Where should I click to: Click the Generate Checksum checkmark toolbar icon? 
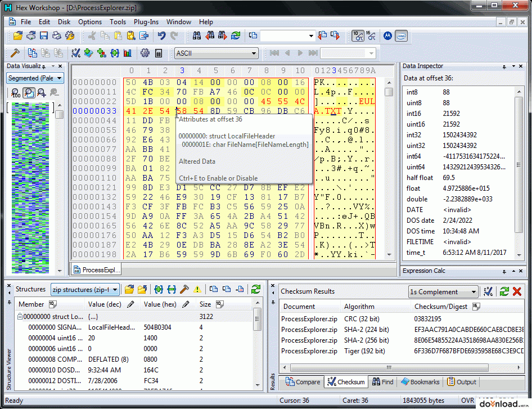pos(76,53)
